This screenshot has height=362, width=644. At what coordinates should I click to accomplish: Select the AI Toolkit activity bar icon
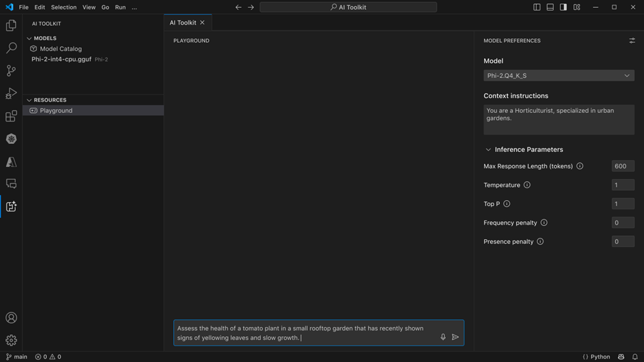point(11,206)
